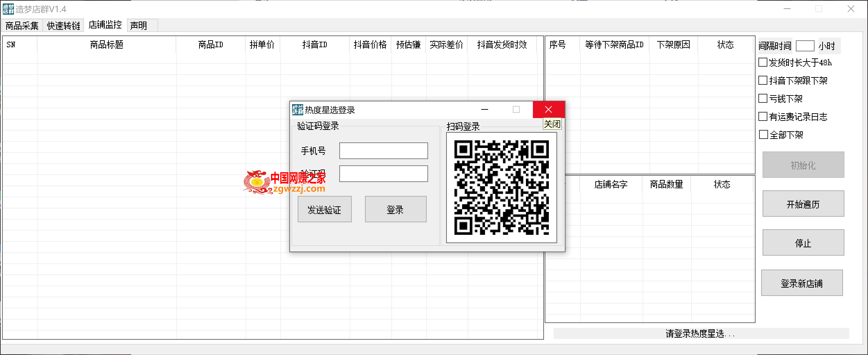Click the 等待下架商品ID column header
868x355 pixels.
[614, 45]
